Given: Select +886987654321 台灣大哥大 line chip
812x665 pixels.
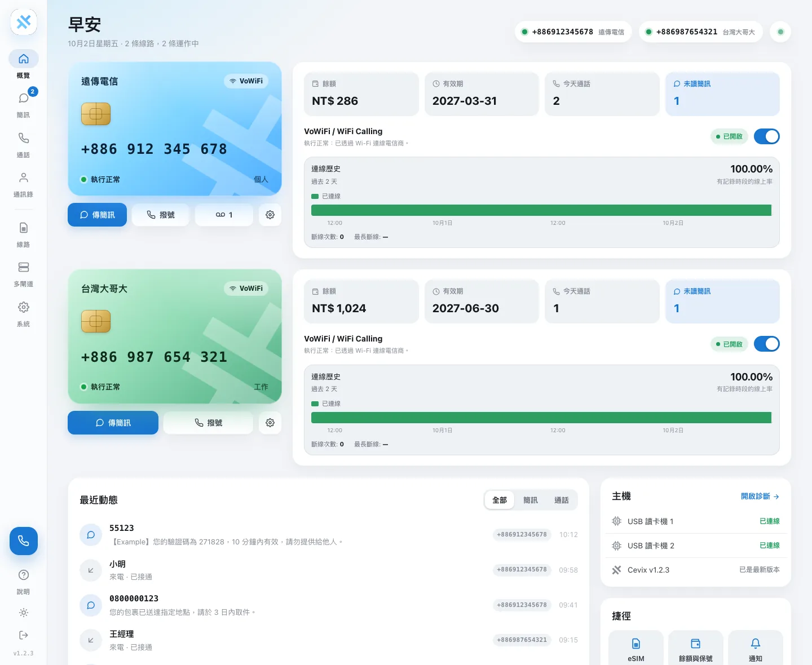Looking at the screenshot, I should [701, 32].
